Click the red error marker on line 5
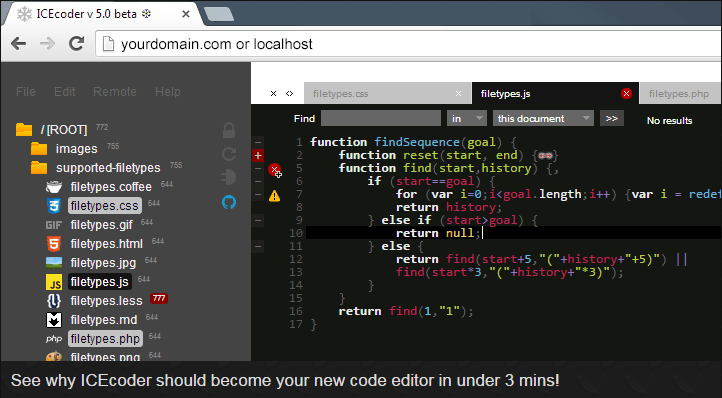722x398 pixels. pos(274,170)
